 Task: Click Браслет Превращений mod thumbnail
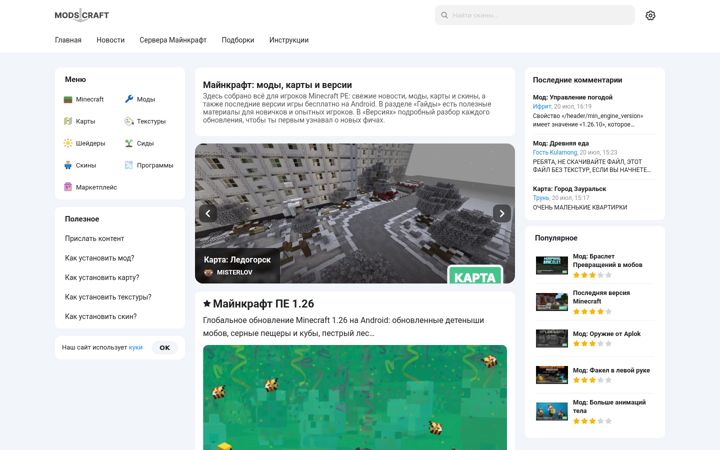(x=552, y=265)
